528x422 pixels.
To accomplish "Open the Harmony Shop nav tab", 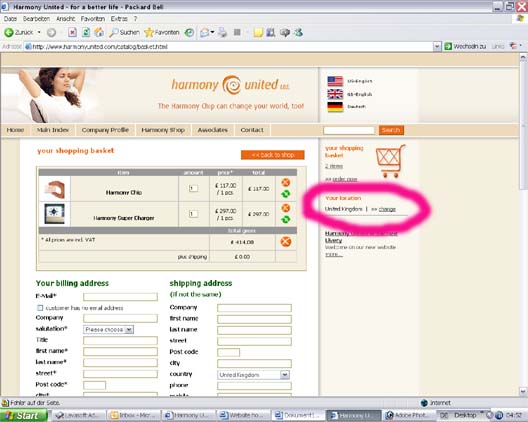I will pos(163,130).
